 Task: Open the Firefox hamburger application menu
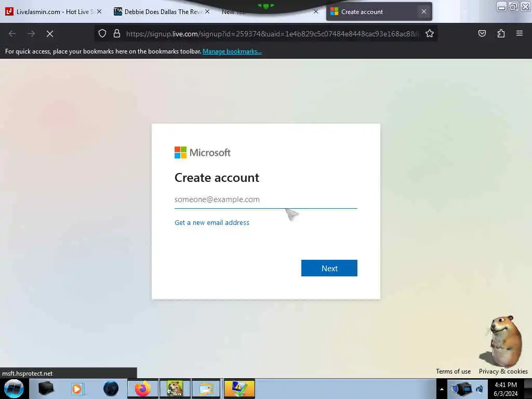pos(520,34)
